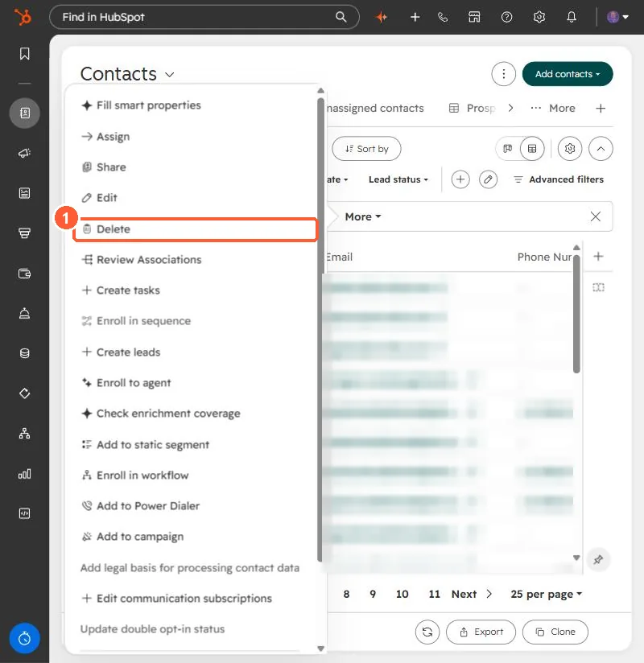Click the HubSpot sprocket logo

pos(23,18)
